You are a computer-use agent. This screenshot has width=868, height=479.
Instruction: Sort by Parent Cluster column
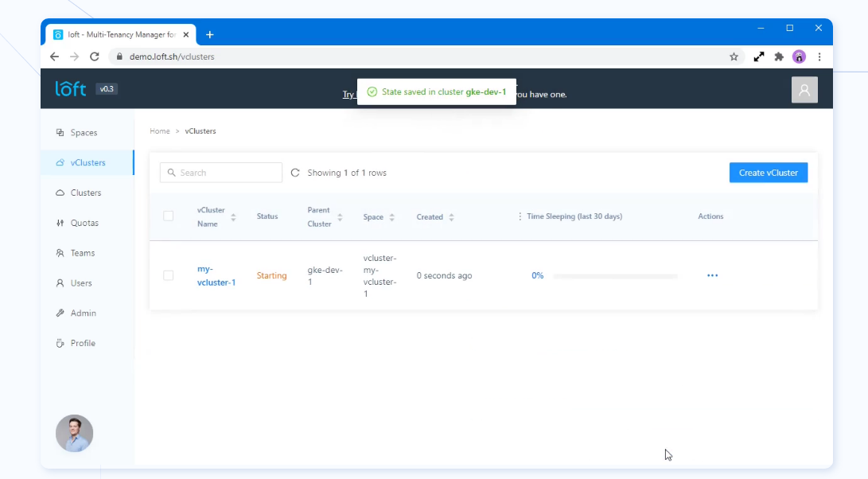[340, 217]
